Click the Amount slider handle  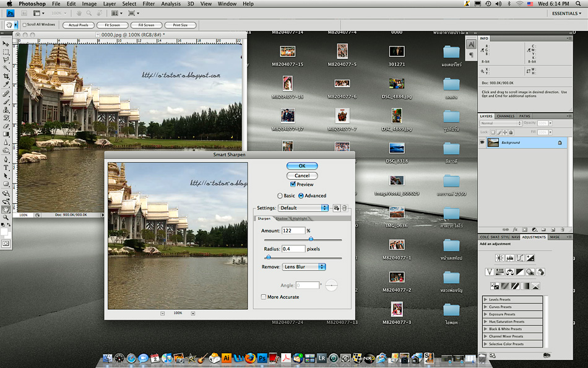311,239
